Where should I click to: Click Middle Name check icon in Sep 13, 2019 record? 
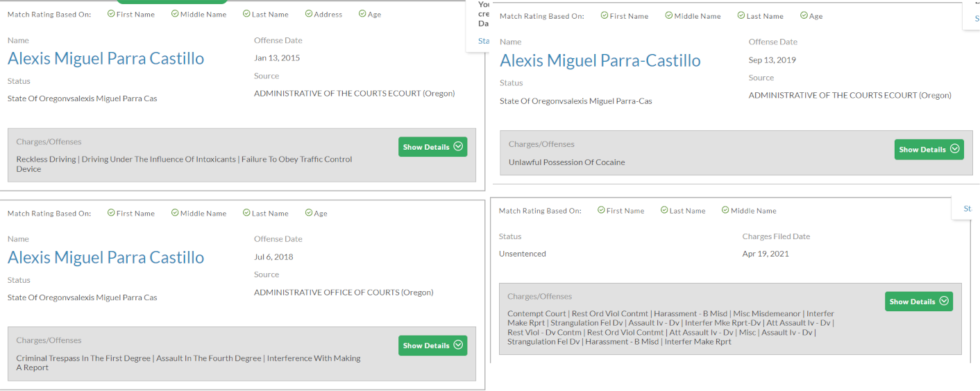(x=669, y=16)
